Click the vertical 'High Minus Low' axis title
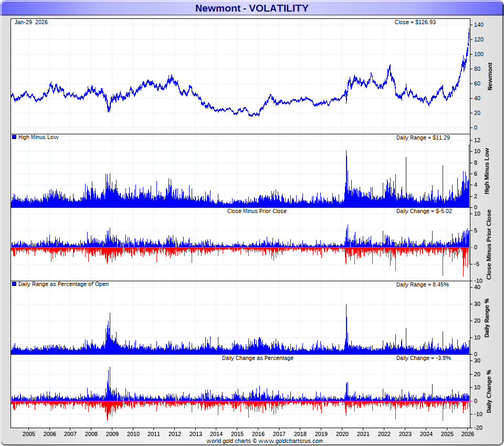504x446 pixels. [487, 171]
